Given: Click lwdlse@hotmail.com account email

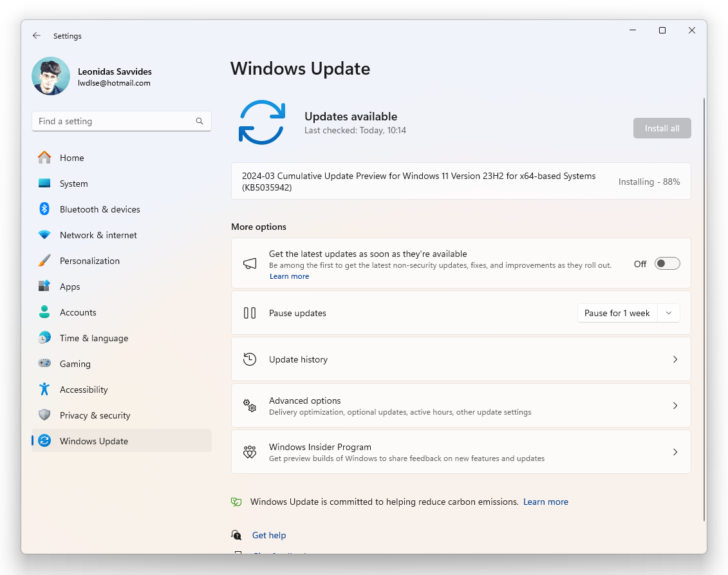Looking at the screenshot, I should tap(114, 83).
